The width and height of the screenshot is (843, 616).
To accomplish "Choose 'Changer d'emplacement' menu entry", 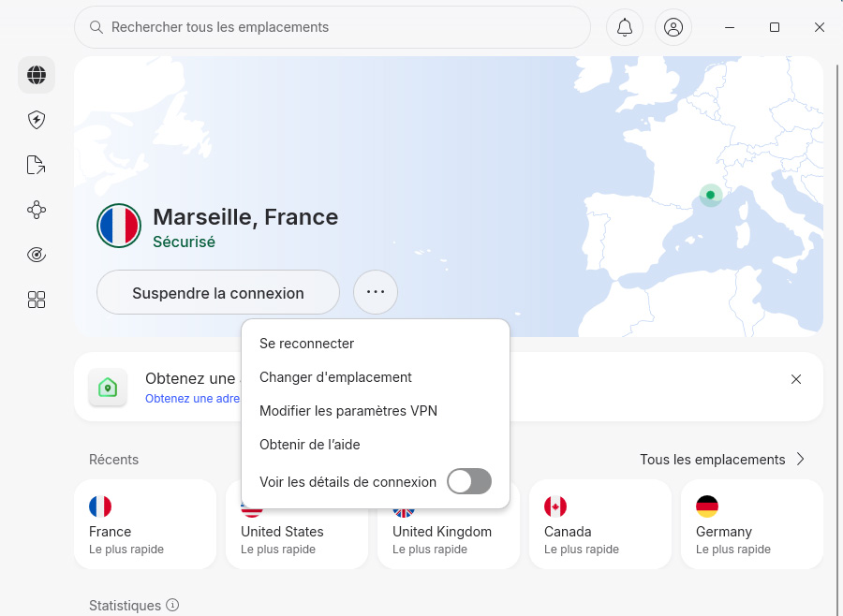I will (335, 377).
